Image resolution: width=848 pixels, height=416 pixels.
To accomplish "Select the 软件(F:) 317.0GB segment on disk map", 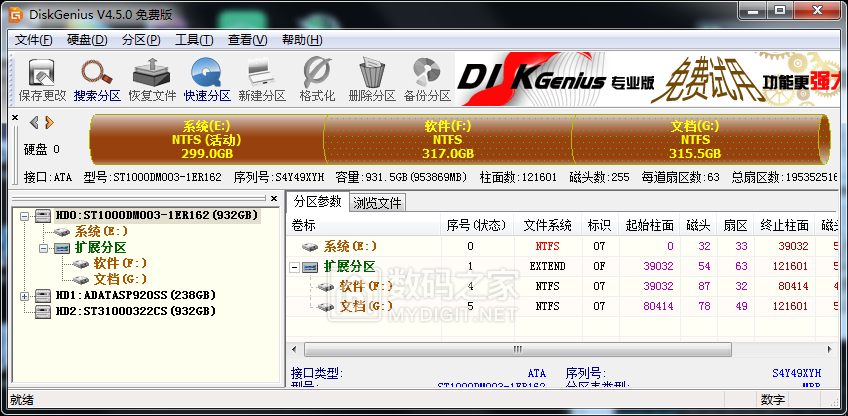I will click(x=448, y=140).
